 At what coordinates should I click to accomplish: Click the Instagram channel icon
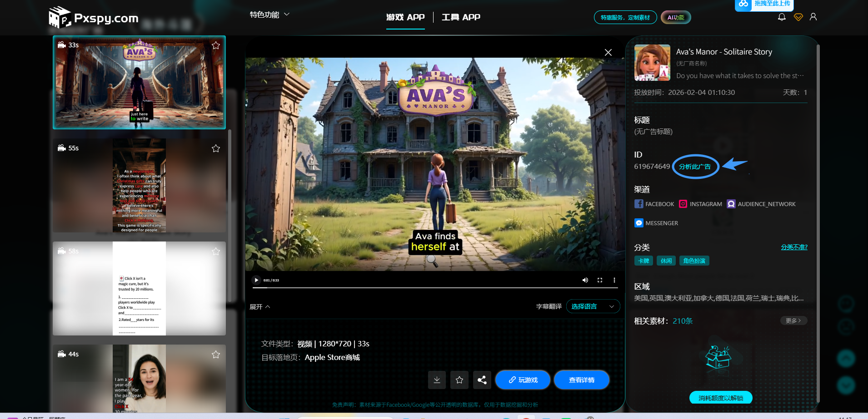click(683, 204)
